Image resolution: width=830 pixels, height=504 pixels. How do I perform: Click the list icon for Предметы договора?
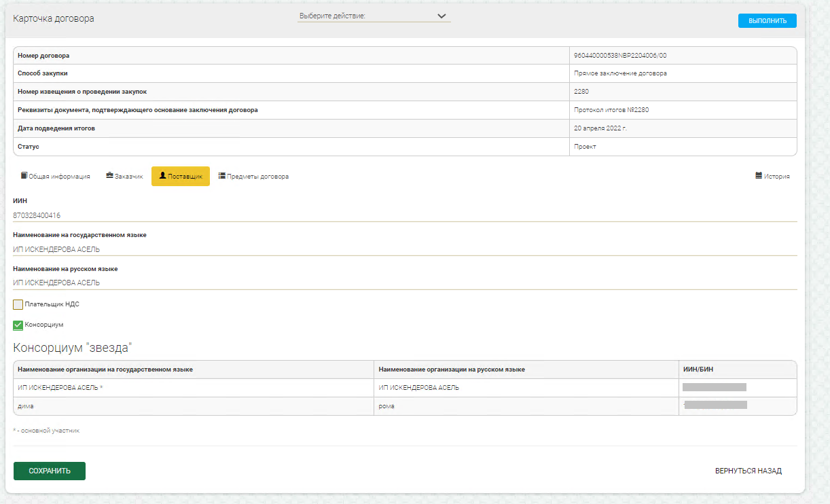[x=222, y=176]
